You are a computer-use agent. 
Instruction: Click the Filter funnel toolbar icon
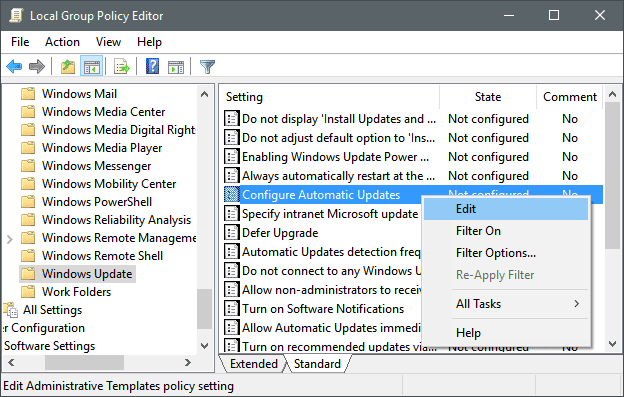207,66
